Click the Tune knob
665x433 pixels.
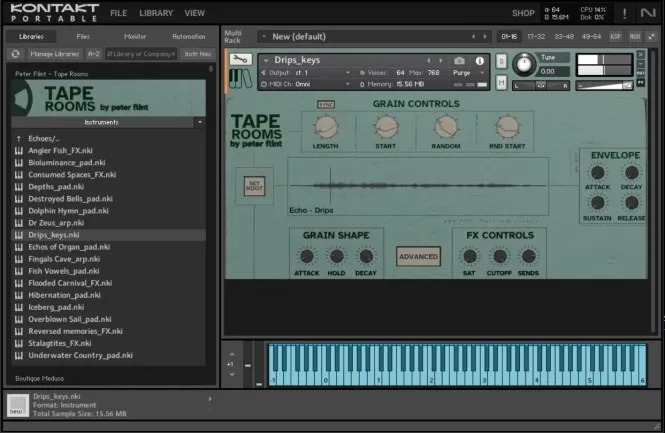coord(524,64)
